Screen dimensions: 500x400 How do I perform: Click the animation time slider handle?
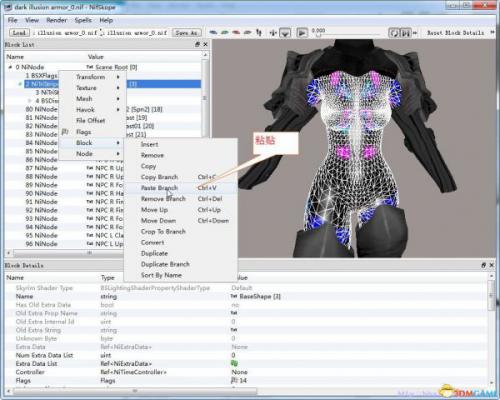pos(318,35)
